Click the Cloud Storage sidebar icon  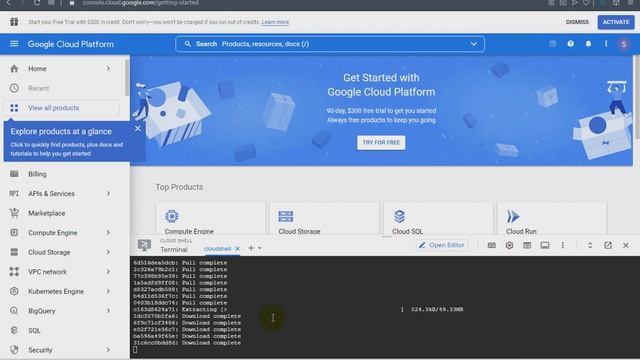tap(14, 252)
